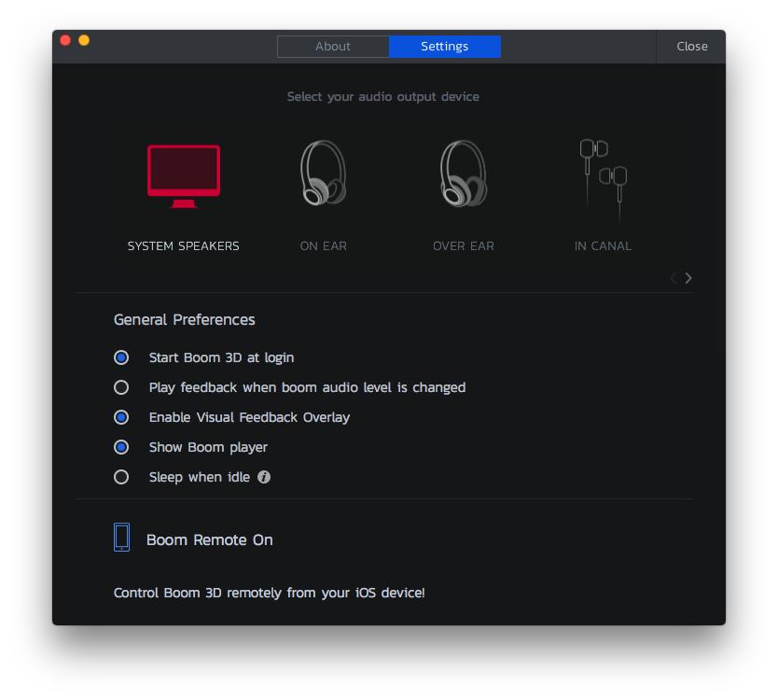Click the info icon beside Sleep when idle
Image resolution: width=778 pixels, height=700 pixels.
pos(265,477)
